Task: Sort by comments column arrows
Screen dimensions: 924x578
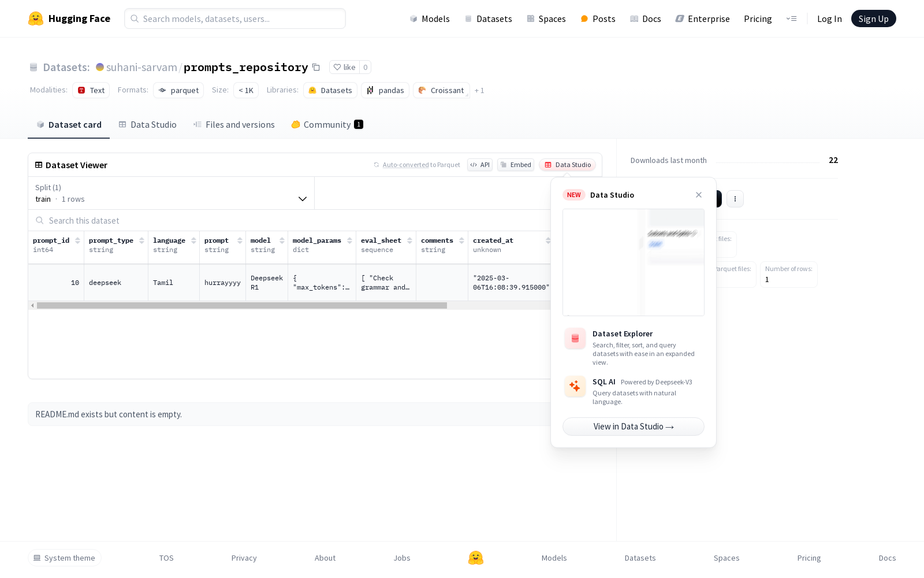Action: tap(461, 240)
